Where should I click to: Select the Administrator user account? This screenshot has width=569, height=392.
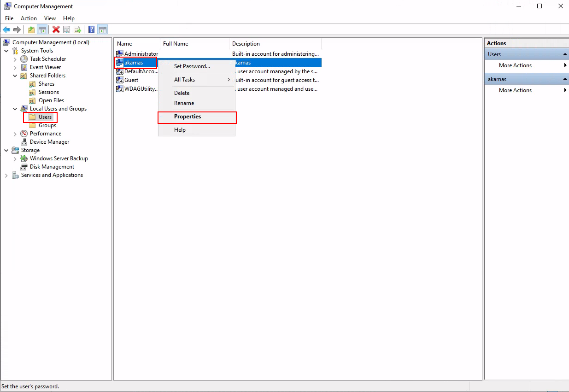coord(141,54)
